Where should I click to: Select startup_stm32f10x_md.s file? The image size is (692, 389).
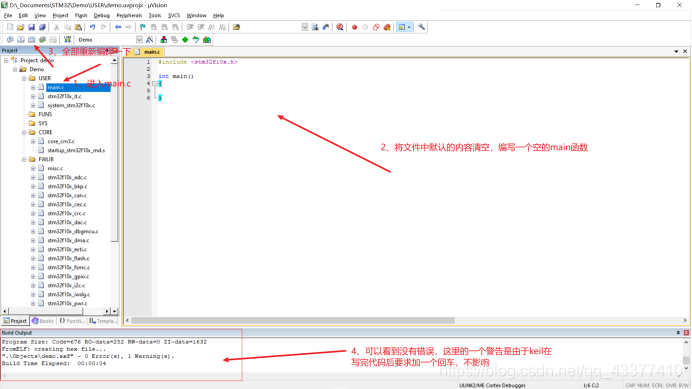click(76, 150)
